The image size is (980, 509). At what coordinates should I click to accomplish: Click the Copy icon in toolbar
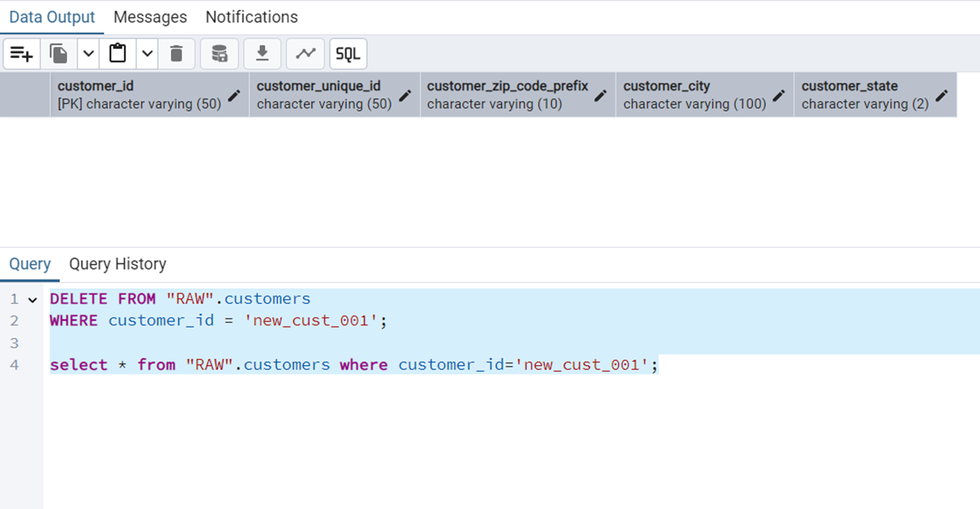[x=59, y=54]
